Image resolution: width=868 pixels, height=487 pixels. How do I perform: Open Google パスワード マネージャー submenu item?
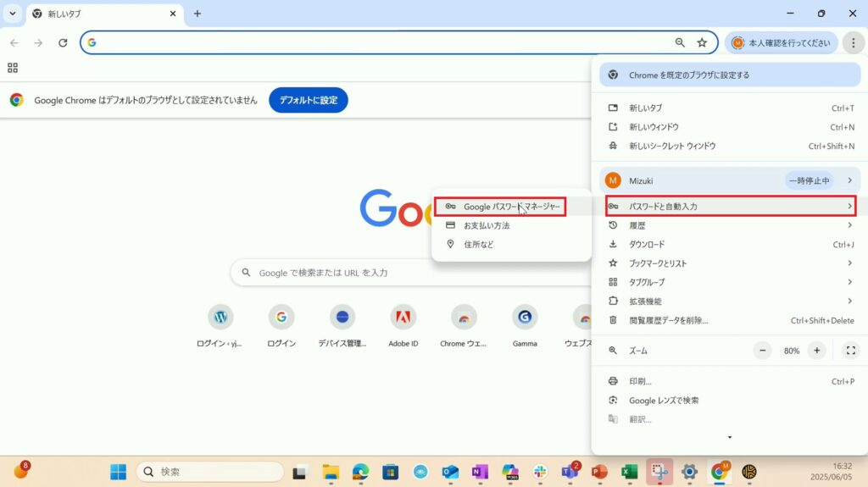pos(500,207)
